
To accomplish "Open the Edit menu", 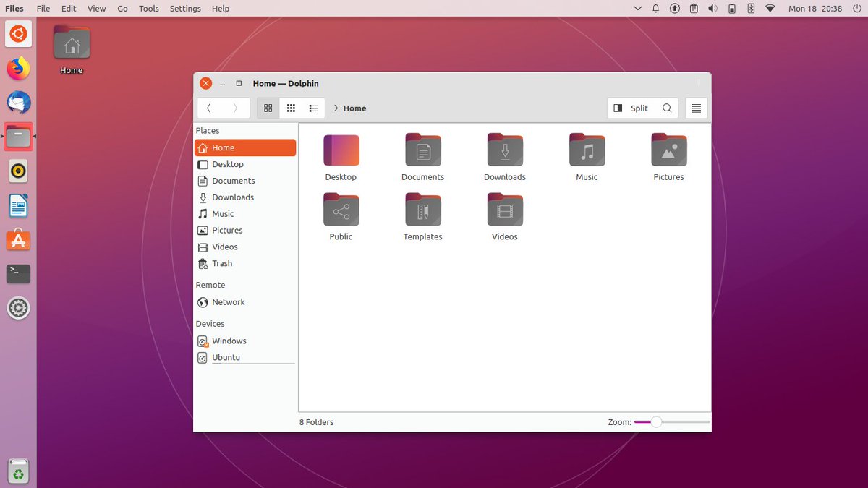I will coord(69,9).
